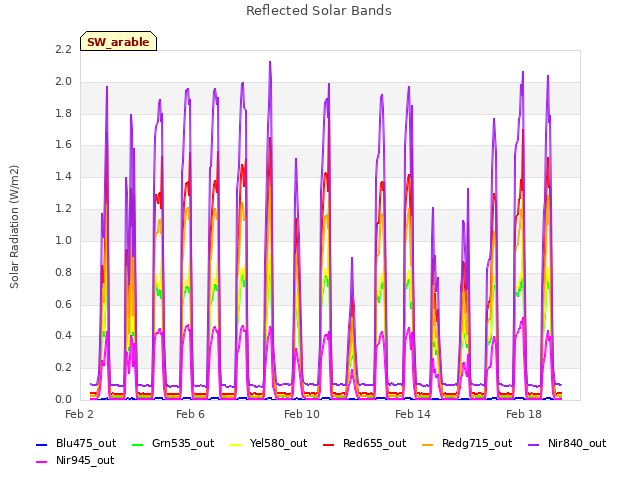Click the orange Redg715_out legend swatch
The width and height of the screenshot is (640, 480).
[428, 444]
